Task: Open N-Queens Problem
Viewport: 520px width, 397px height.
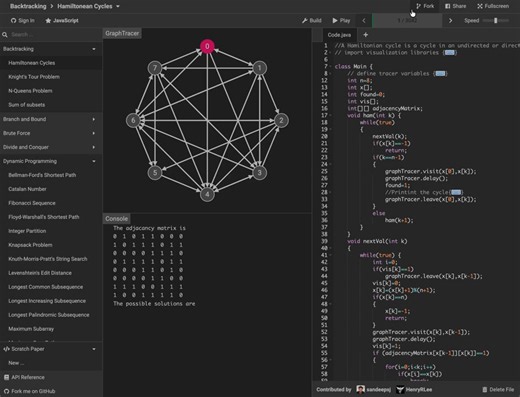Action: (51, 91)
